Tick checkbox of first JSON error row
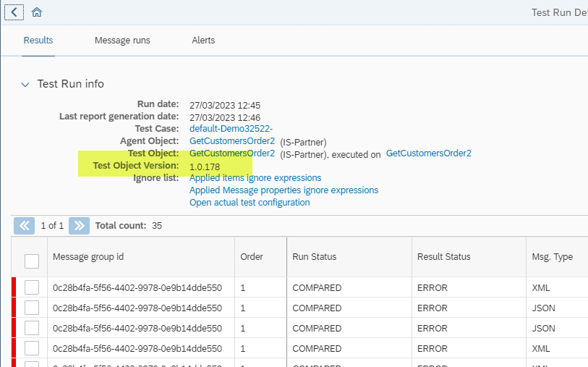The image size is (588, 367). pos(32,308)
